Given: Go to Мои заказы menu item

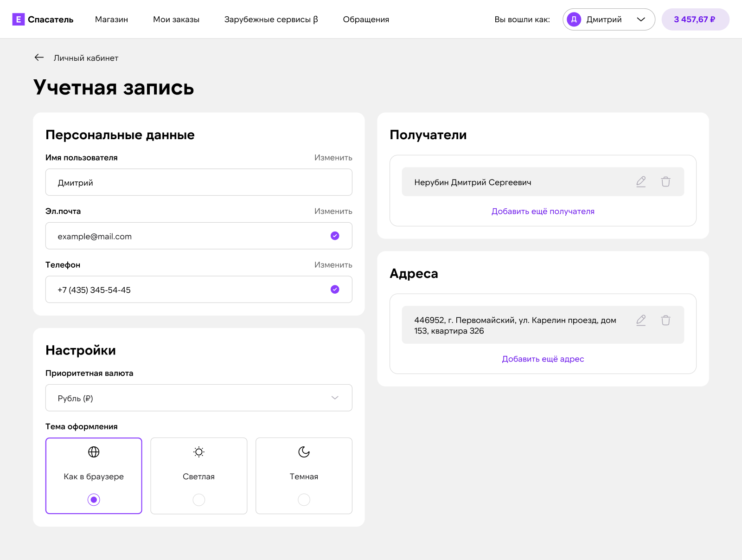Looking at the screenshot, I should (176, 19).
